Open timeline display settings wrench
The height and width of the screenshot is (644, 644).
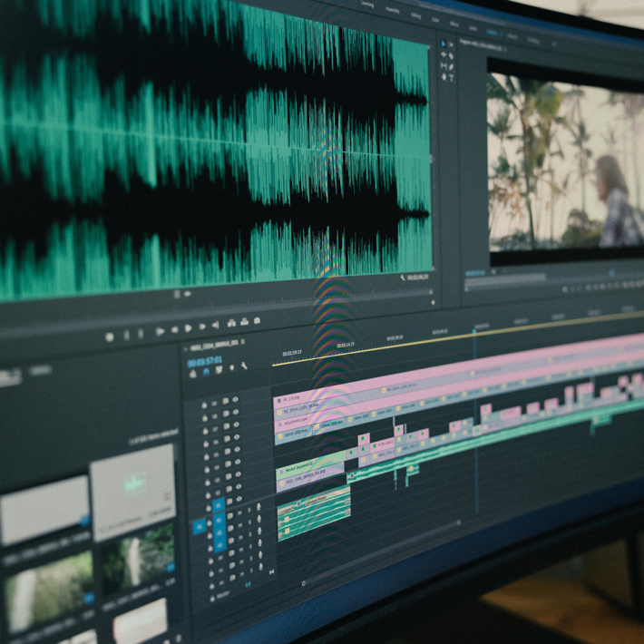click(x=244, y=366)
